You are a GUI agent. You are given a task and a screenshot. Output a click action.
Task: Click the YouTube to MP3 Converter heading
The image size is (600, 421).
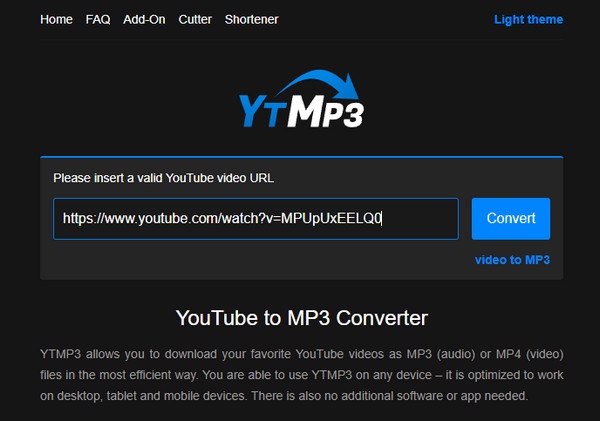click(x=302, y=318)
